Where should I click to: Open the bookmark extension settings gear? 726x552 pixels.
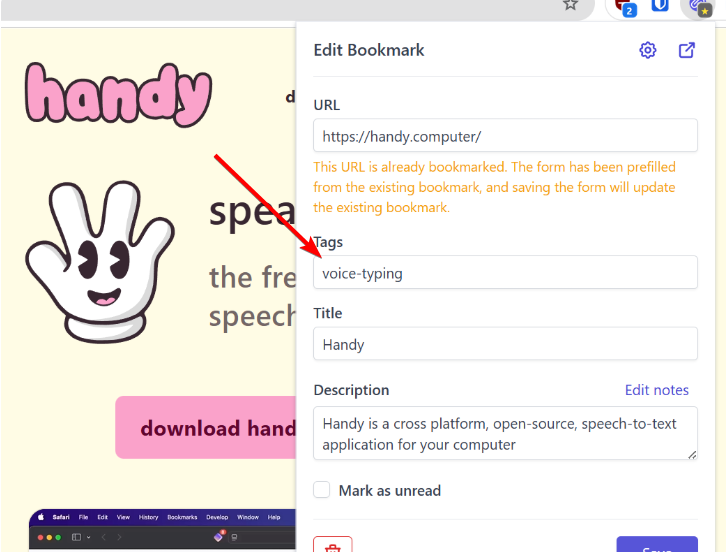pos(648,50)
